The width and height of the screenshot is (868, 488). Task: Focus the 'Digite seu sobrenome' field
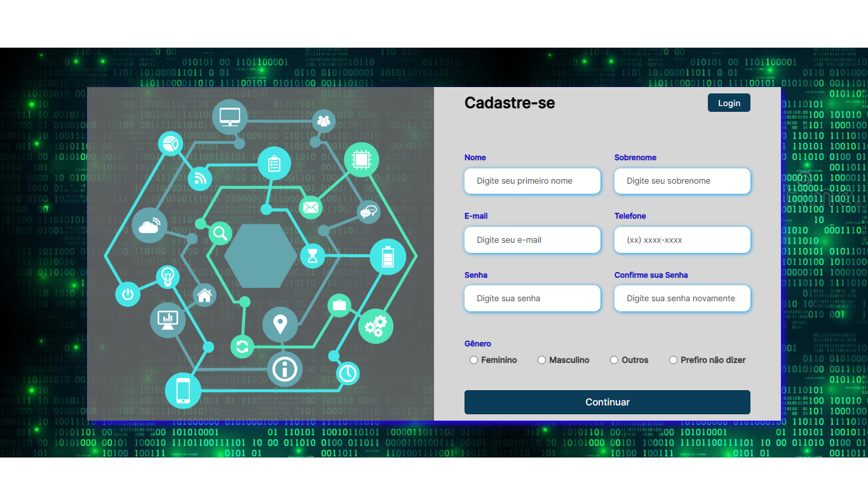point(682,181)
